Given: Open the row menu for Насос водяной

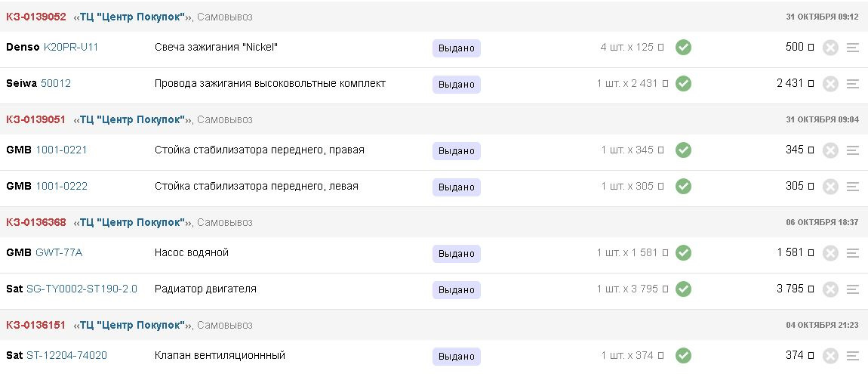Looking at the screenshot, I should coord(852,254).
